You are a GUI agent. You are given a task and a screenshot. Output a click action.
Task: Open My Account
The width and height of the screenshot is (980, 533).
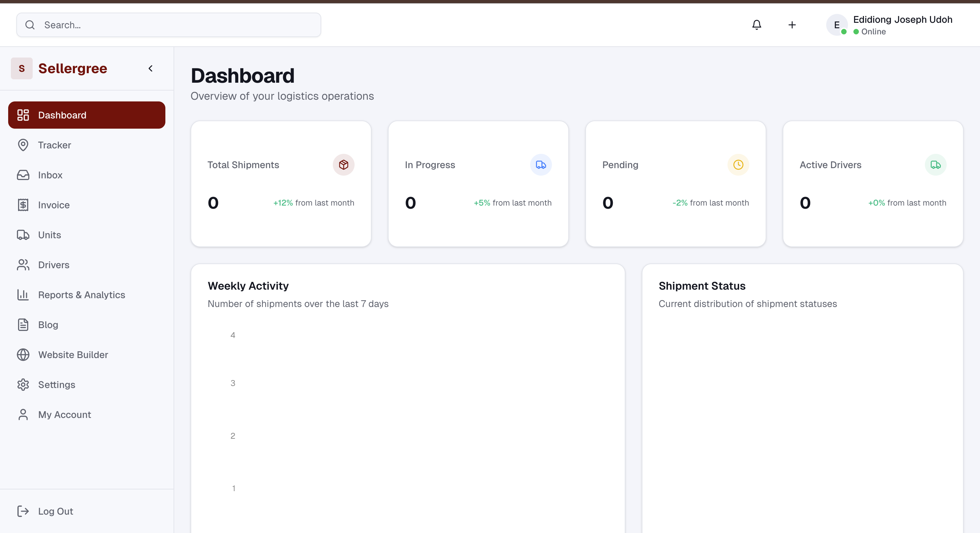click(x=64, y=415)
